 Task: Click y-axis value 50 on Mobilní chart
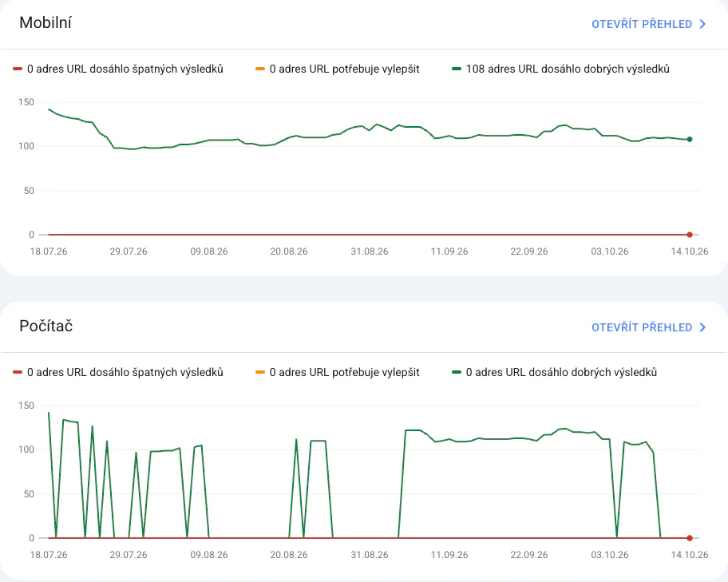(29, 191)
